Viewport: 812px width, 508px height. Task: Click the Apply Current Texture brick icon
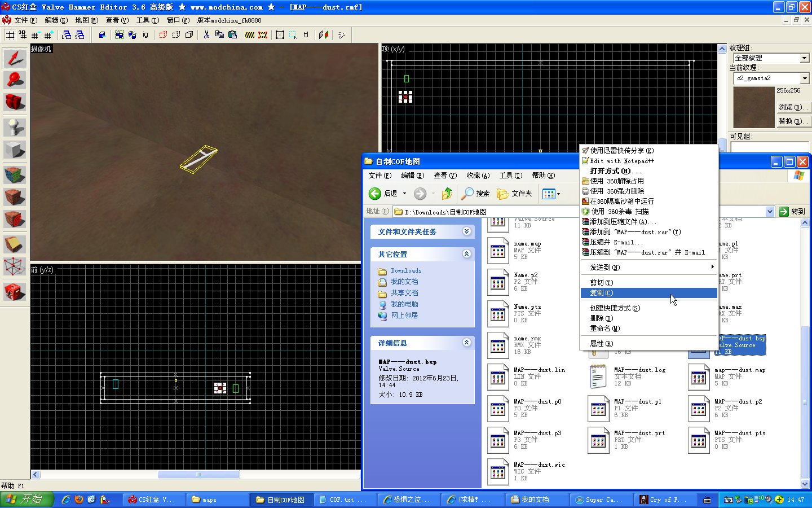(x=15, y=197)
